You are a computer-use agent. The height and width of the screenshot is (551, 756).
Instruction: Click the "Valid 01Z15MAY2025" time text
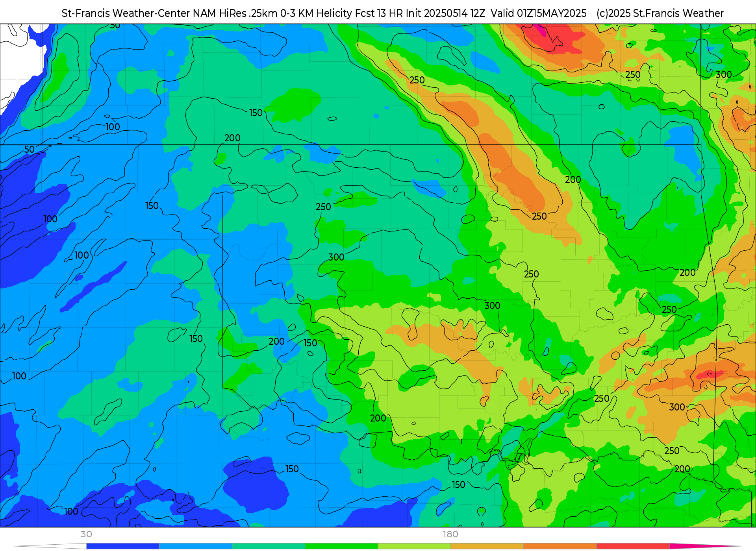(x=539, y=13)
